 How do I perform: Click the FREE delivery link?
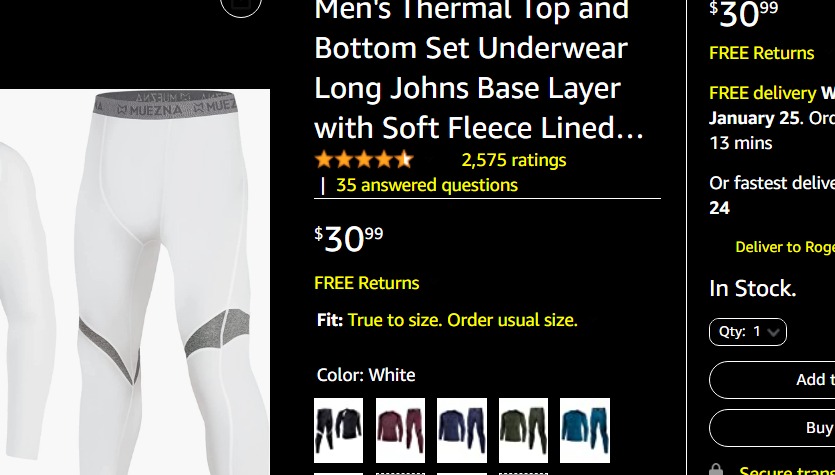tap(762, 93)
